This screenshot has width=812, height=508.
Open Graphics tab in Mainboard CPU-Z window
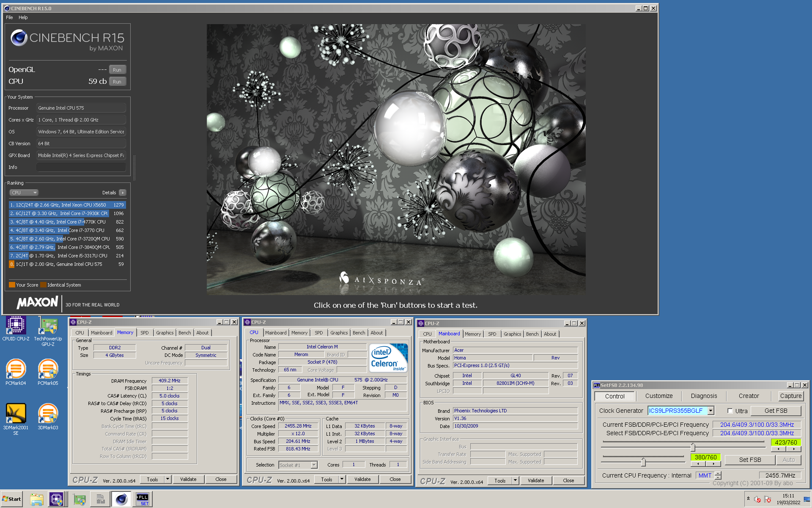click(513, 334)
